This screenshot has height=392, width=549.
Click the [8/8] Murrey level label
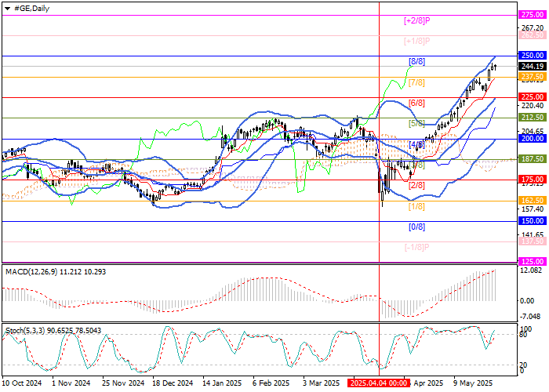click(x=416, y=61)
